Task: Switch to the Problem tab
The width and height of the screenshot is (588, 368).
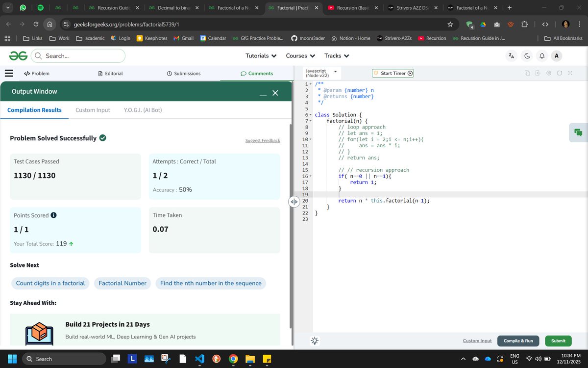Action: 37,73
